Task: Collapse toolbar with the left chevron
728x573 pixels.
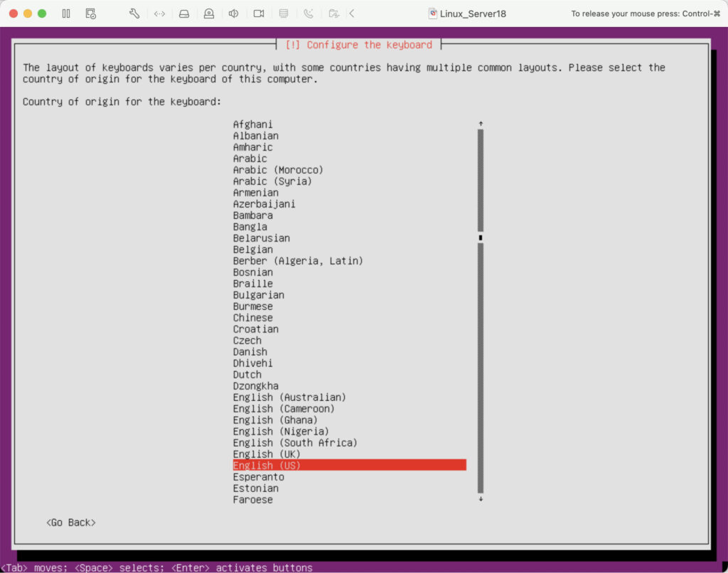Action: tap(352, 14)
